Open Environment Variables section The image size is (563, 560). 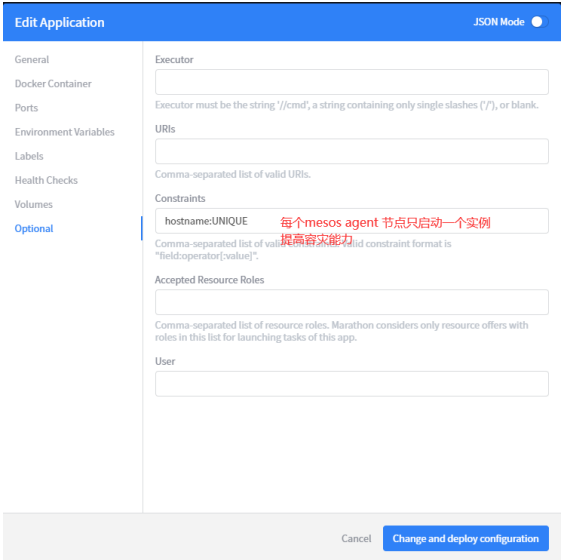tap(65, 132)
